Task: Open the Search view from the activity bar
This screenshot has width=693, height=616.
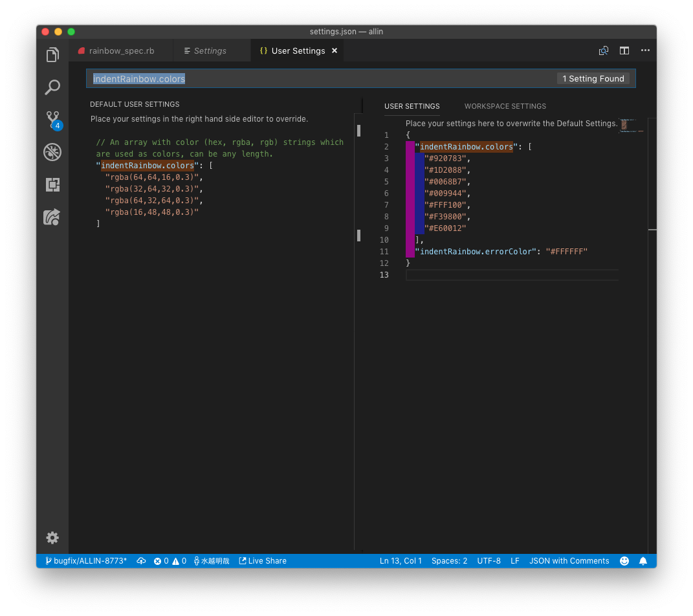Action: [52, 87]
